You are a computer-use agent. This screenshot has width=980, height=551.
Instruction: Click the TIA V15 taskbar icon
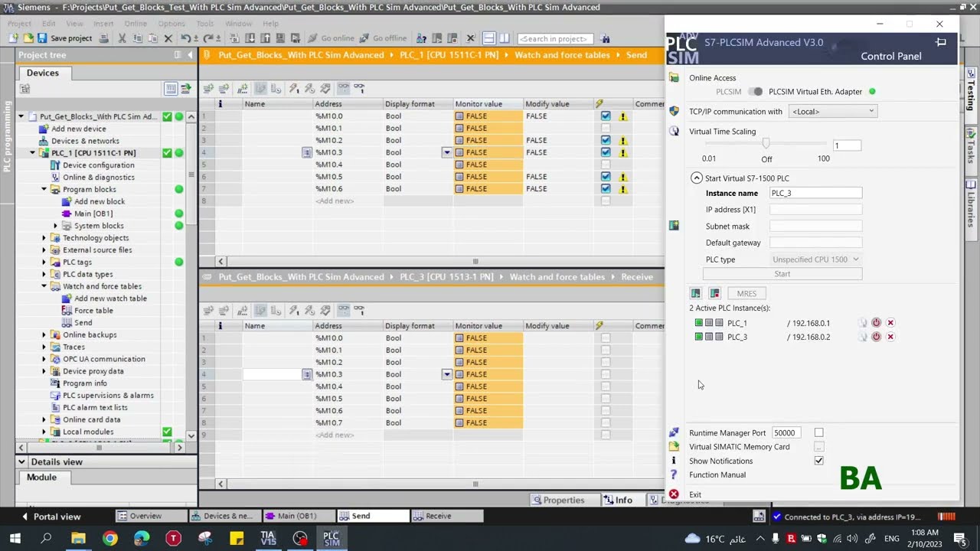[x=268, y=538]
